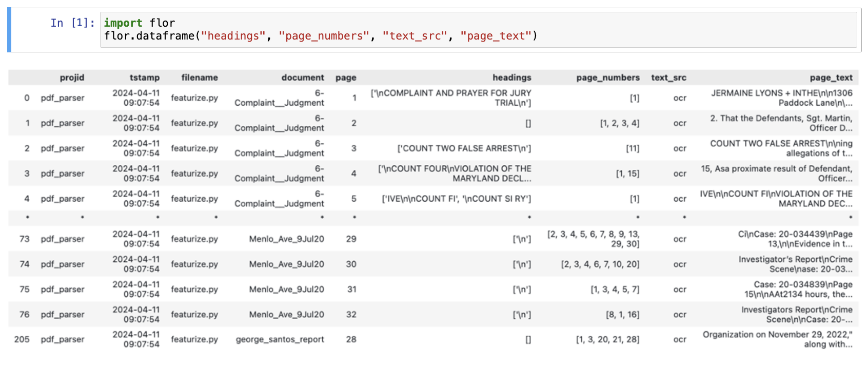
Task: Select the document column header
Action: click(303, 78)
